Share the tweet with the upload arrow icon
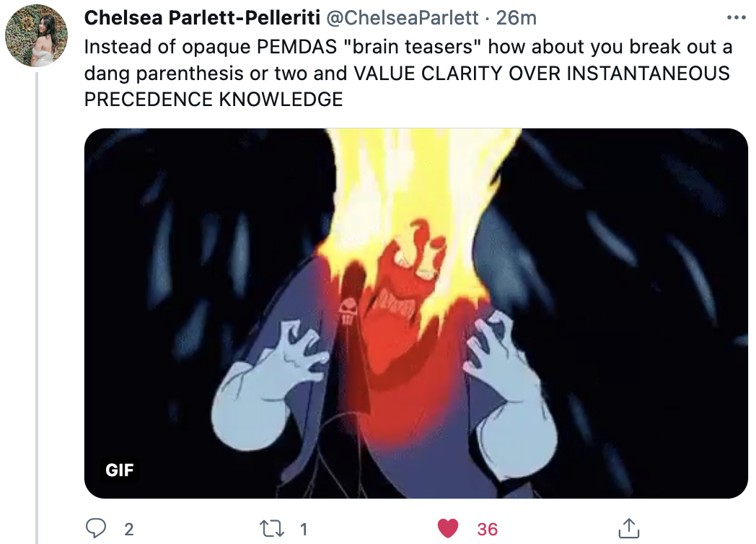This screenshot has width=756, height=544. click(629, 528)
